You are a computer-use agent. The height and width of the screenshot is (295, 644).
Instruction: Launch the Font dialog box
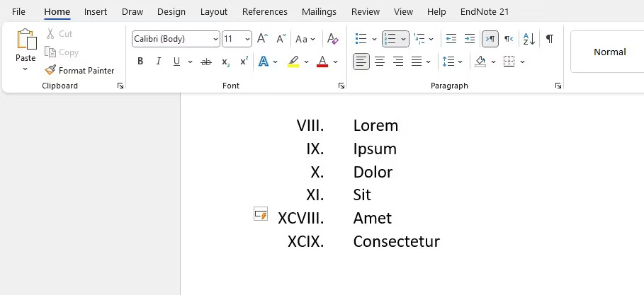(x=341, y=86)
